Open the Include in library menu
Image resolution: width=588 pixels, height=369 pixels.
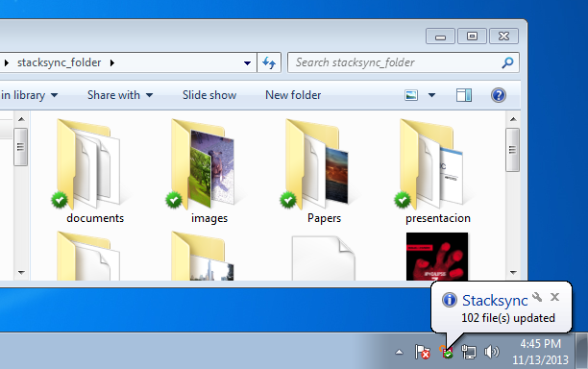pyautogui.click(x=29, y=95)
